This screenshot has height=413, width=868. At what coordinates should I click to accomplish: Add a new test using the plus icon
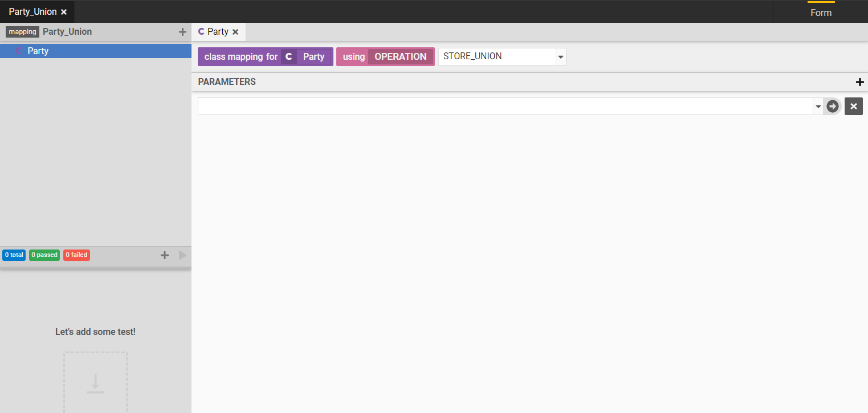pyautogui.click(x=165, y=255)
